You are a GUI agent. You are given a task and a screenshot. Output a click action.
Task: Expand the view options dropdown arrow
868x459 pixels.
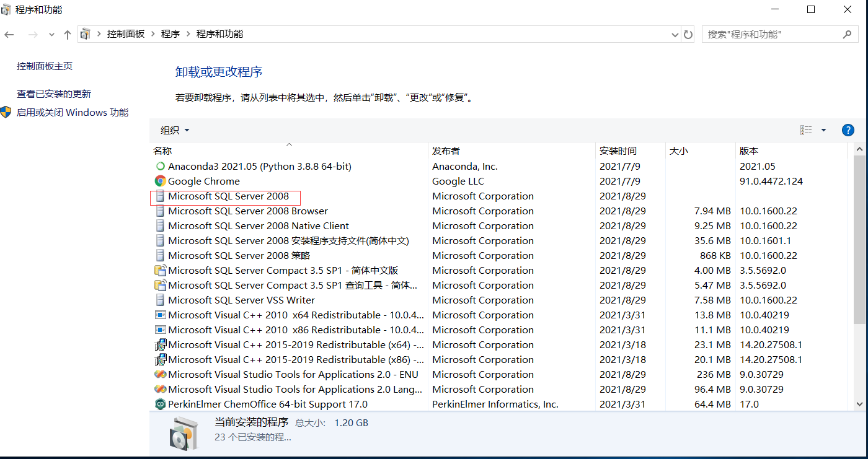(823, 130)
